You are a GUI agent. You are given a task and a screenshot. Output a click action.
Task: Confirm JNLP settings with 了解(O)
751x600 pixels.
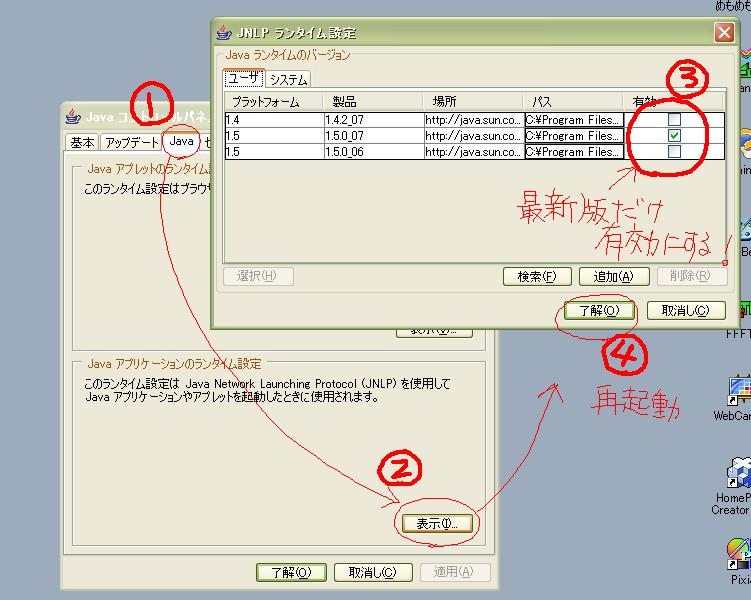[x=600, y=311]
